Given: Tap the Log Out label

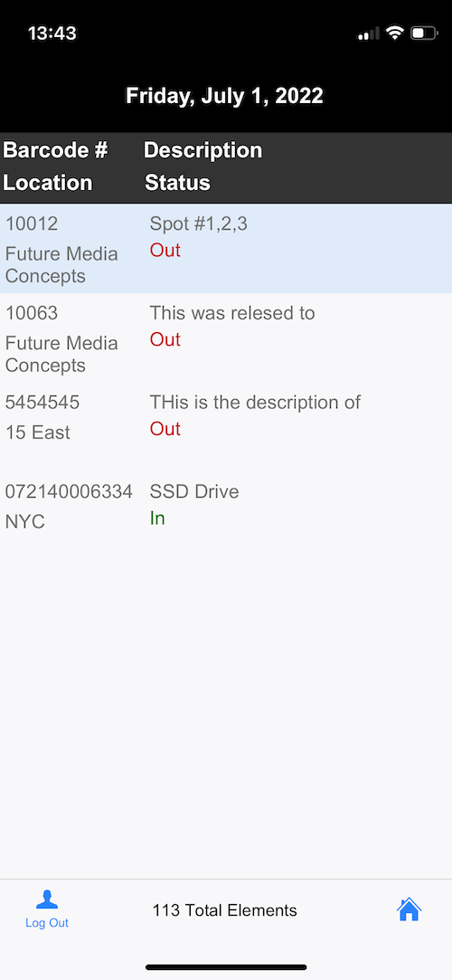Looking at the screenshot, I should (47, 923).
